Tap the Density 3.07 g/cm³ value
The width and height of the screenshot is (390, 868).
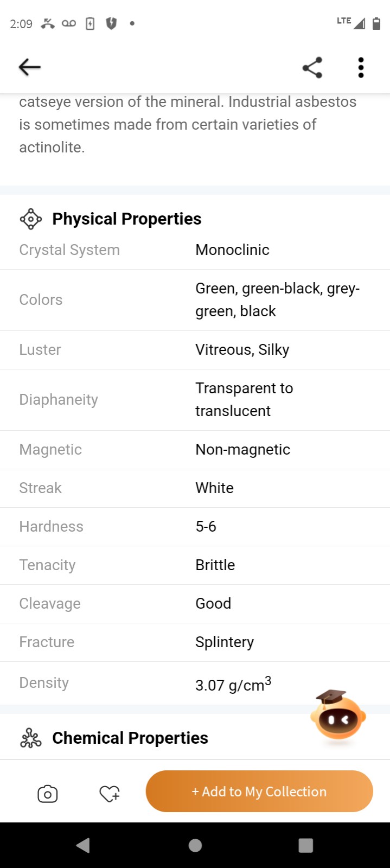[x=233, y=684]
